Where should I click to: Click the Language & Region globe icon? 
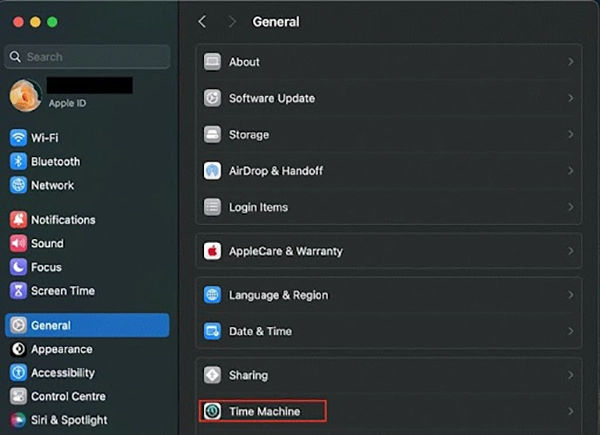[x=212, y=295]
